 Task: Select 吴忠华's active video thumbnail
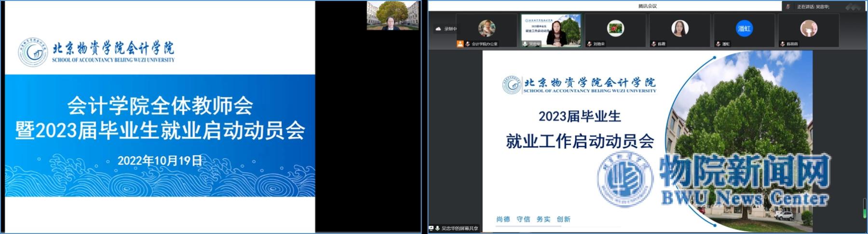click(551, 30)
